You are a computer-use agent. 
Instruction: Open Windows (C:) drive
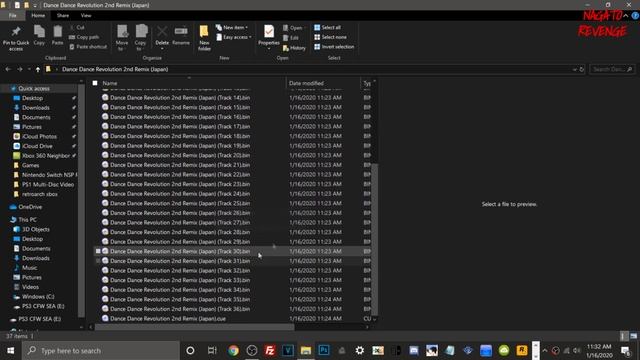tap(38, 297)
